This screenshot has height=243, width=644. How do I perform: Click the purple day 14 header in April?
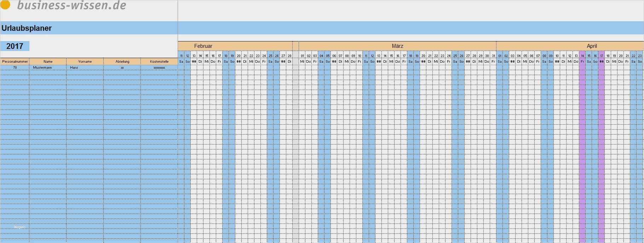[582, 56]
